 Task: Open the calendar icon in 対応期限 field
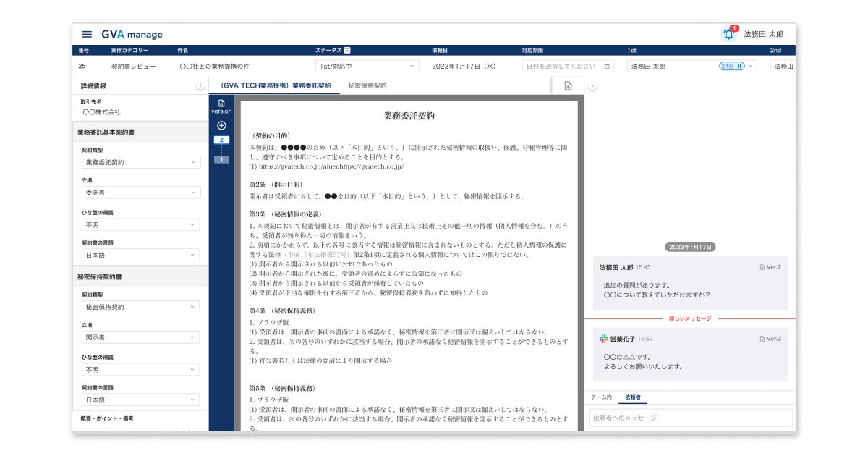coord(607,66)
